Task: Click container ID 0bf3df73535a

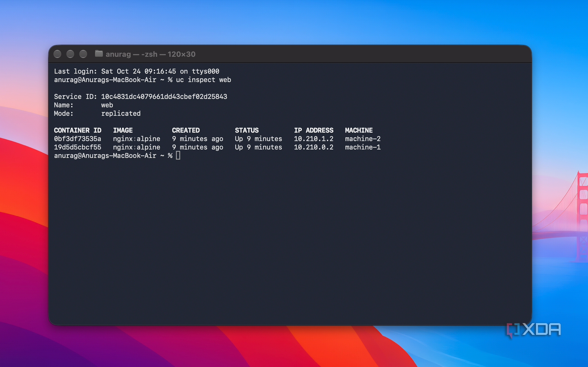Action: [77, 139]
